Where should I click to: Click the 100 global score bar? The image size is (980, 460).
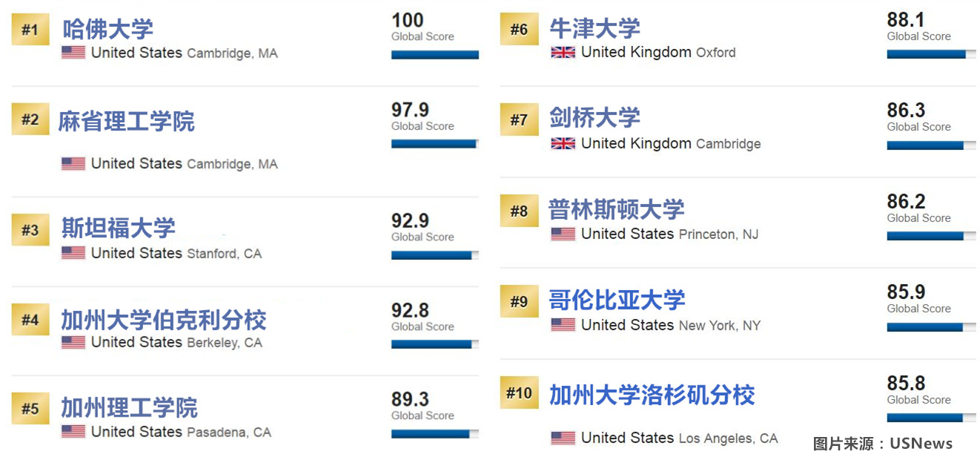434,55
